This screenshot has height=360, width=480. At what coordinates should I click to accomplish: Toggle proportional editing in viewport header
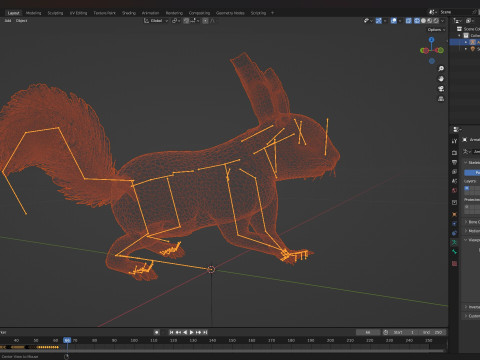[205, 21]
